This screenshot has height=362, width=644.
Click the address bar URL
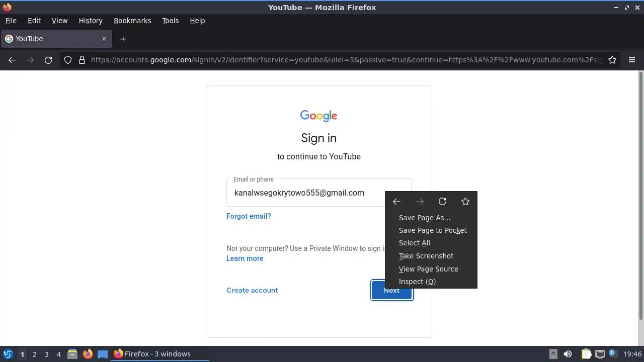pyautogui.click(x=347, y=60)
